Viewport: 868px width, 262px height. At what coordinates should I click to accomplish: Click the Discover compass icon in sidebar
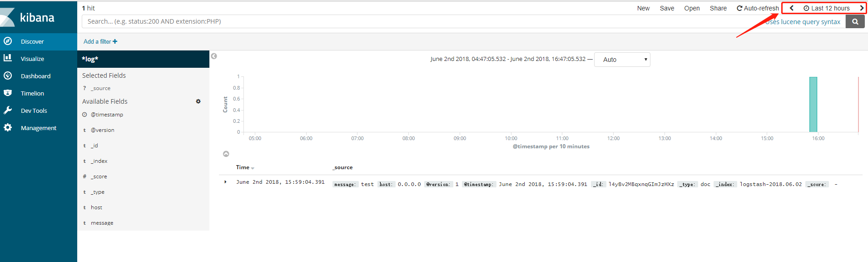(8, 41)
